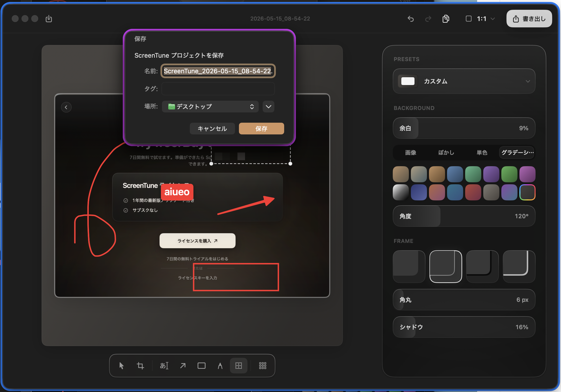The image size is (561, 392).
Task: Pick the light blue gradient swatch, top row
Action: (x=455, y=174)
